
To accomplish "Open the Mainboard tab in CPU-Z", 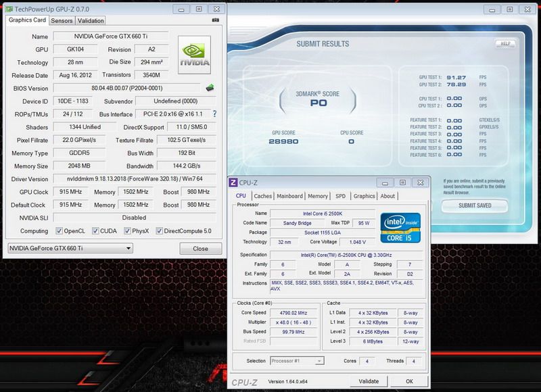I will coord(289,196).
